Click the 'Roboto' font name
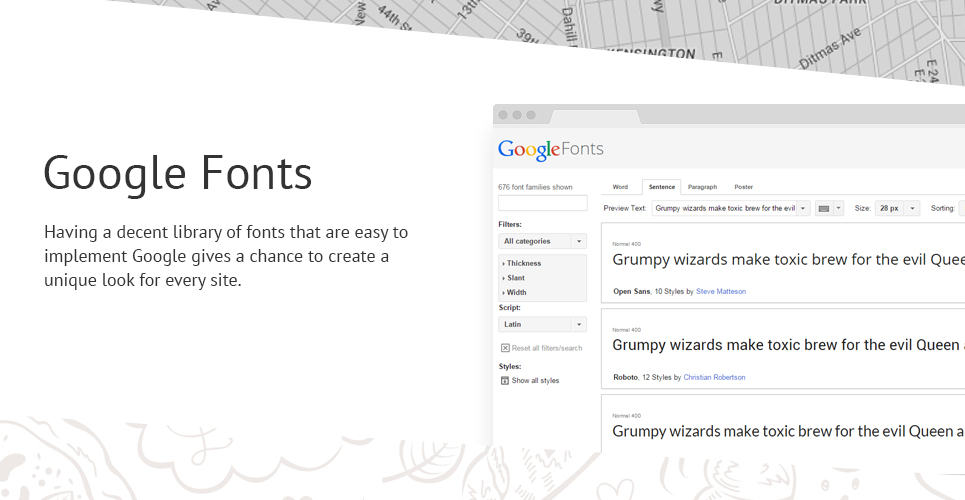The image size is (965, 500). [x=625, y=377]
